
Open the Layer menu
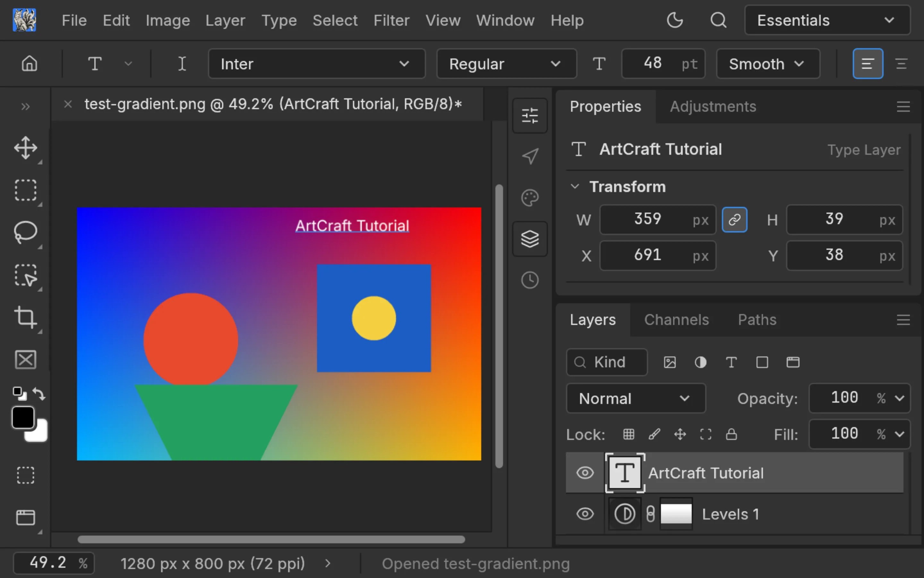click(x=225, y=20)
